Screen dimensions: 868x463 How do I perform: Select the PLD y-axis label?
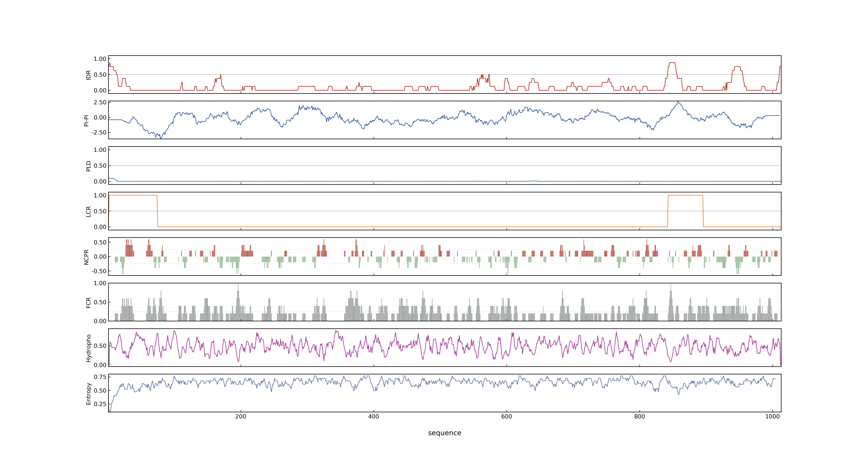click(x=88, y=166)
